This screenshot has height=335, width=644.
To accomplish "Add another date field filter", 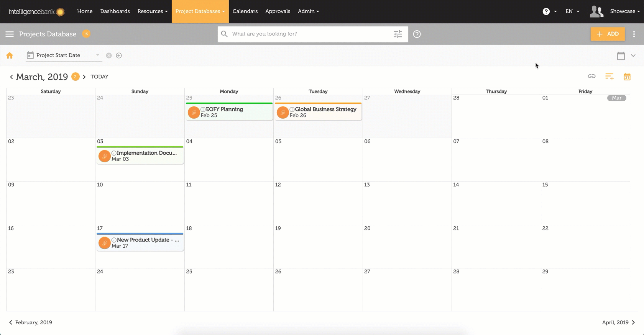I will (119, 56).
